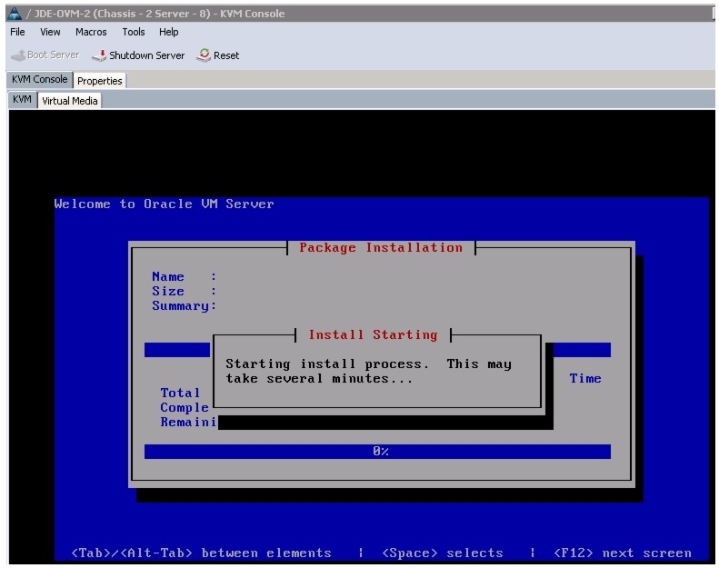
Task: Click '<Tab>/<Alt-Tab> between elements' hint
Action: (201, 553)
